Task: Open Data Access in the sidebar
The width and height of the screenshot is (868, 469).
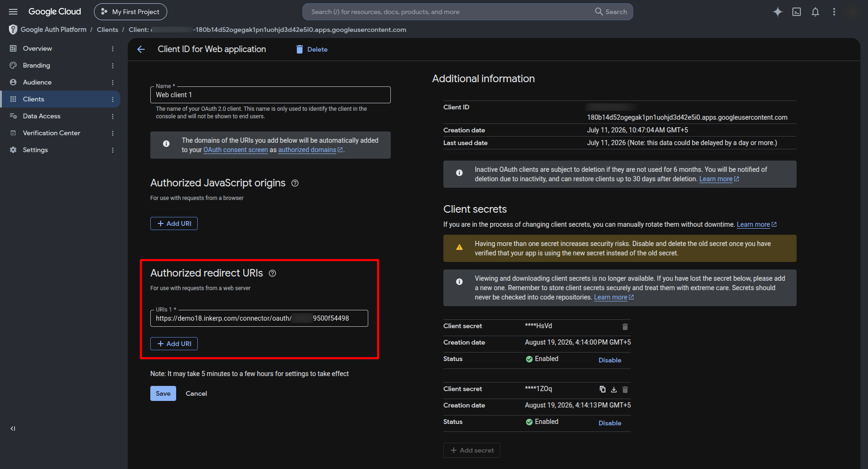Action: [x=42, y=116]
